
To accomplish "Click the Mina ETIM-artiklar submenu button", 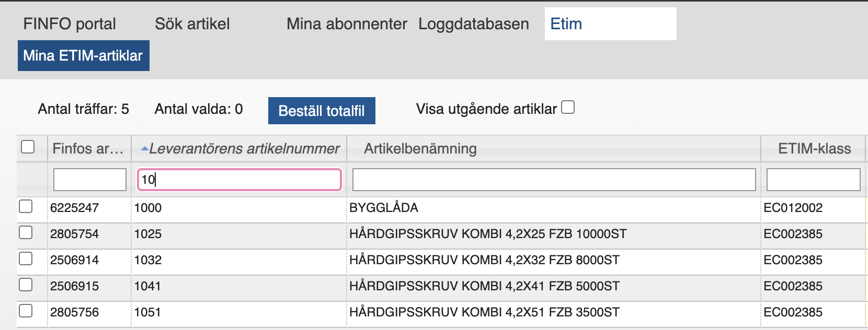I will click(83, 56).
